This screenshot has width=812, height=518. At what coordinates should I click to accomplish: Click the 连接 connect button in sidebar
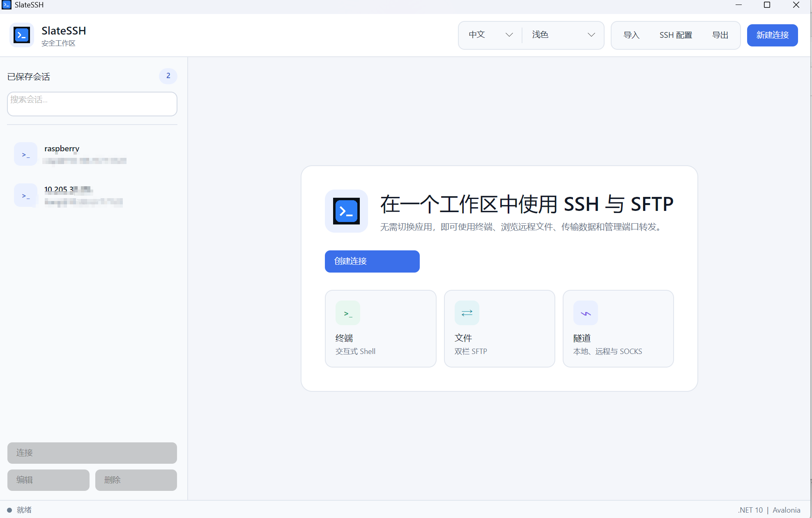92,453
